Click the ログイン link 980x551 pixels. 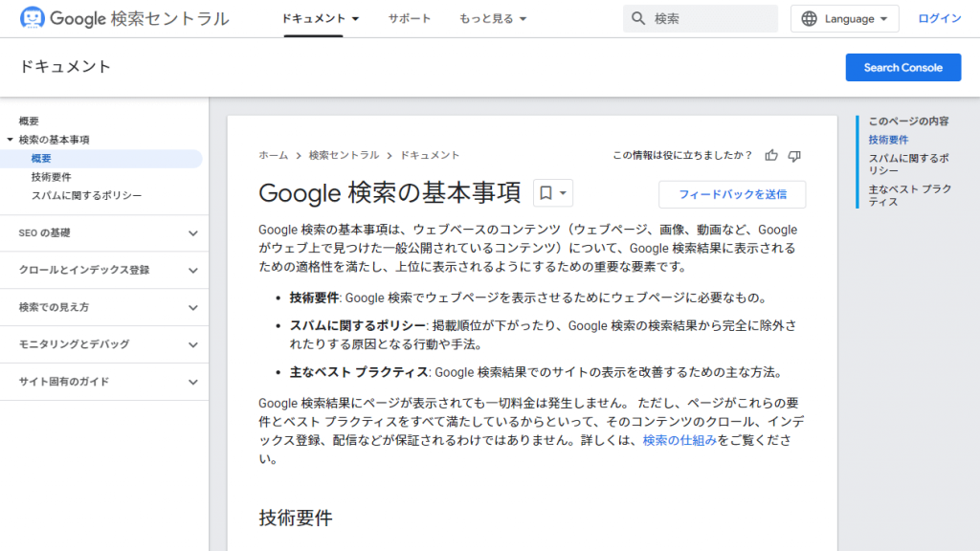click(940, 19)
